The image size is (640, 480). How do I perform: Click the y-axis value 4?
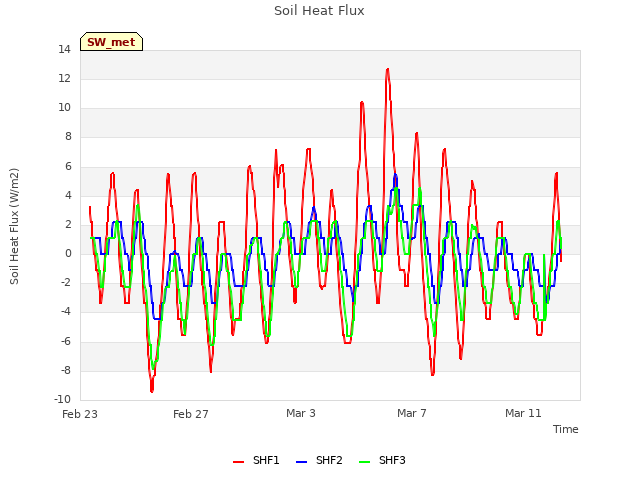68,195
